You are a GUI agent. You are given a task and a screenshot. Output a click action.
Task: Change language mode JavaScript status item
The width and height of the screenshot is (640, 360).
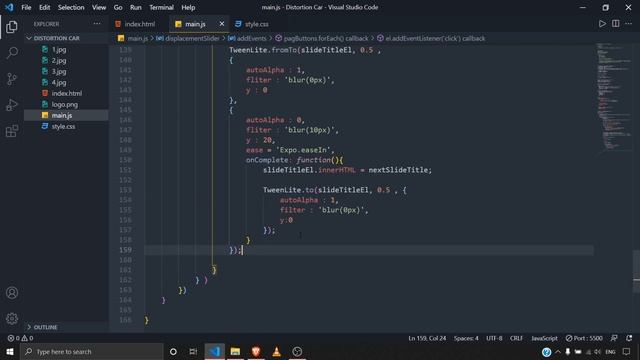[x=544, y=338]
